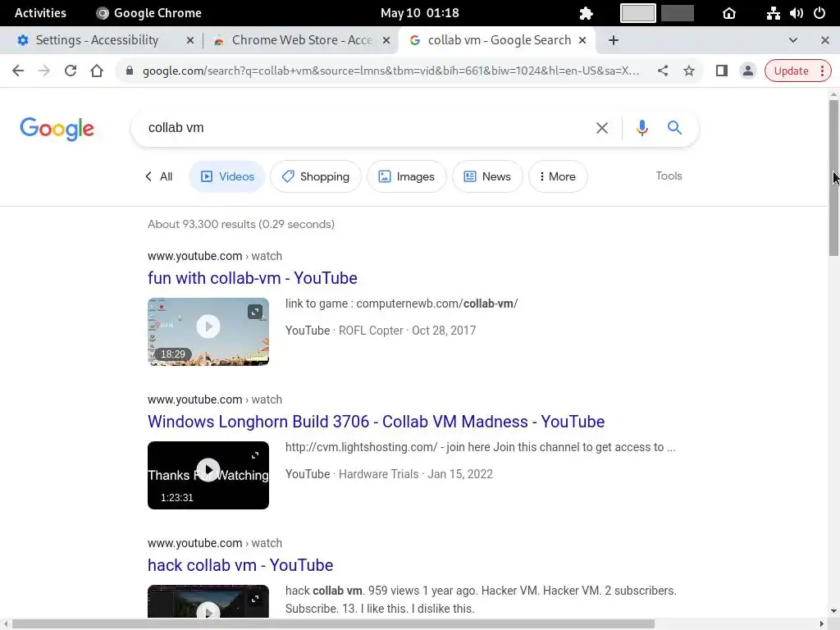Viewport: 840px width, 630px height.
Task: Switch to second workspace indicator
Action: click(677, 13)
